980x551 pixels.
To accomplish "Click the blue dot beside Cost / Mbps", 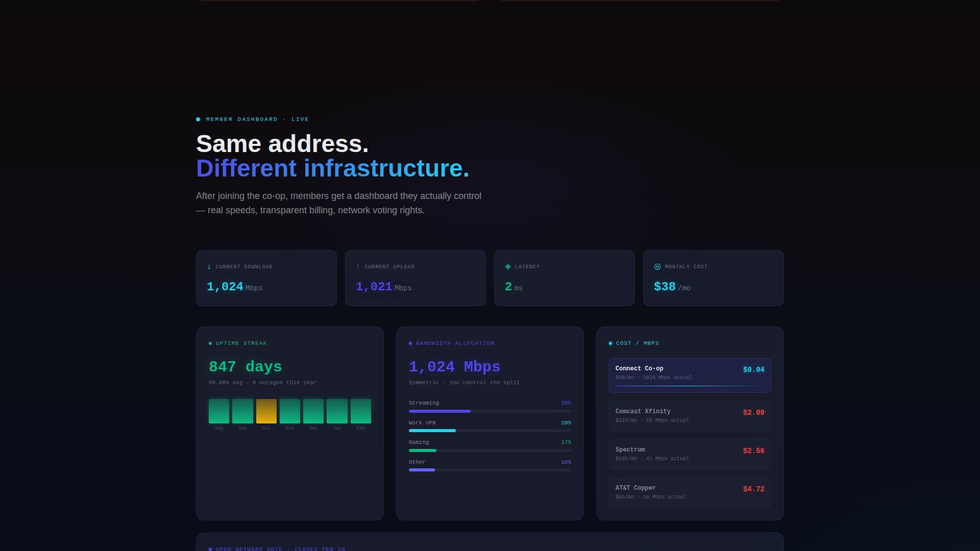I will point(610,343).
